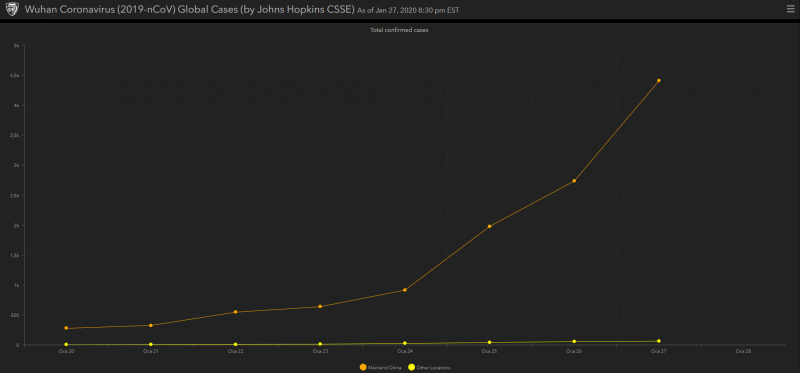Select Other Locations data point for Oca 26
Image resolution: width=800 pixels, height=373 pixels.
point(574,341)
